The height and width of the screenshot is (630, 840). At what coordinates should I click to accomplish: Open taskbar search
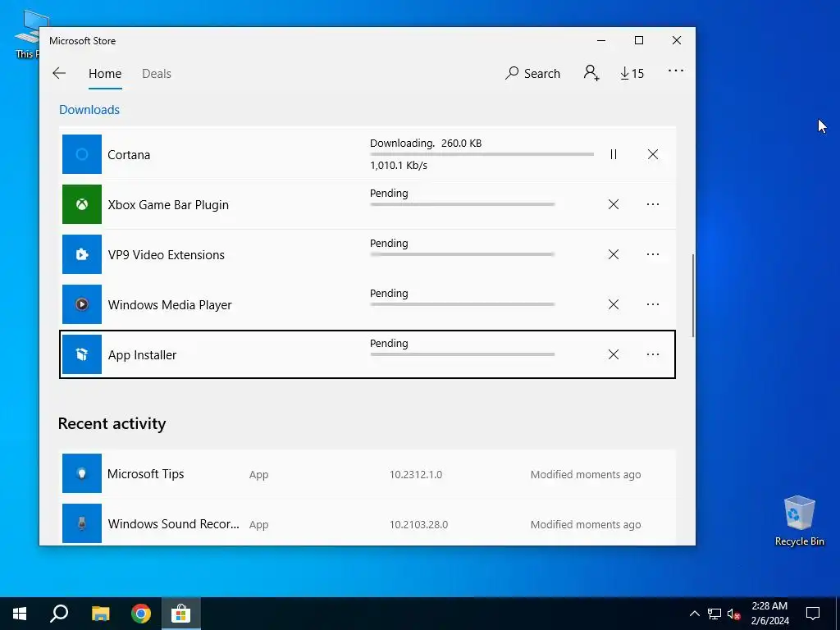[x=59, y=614]
